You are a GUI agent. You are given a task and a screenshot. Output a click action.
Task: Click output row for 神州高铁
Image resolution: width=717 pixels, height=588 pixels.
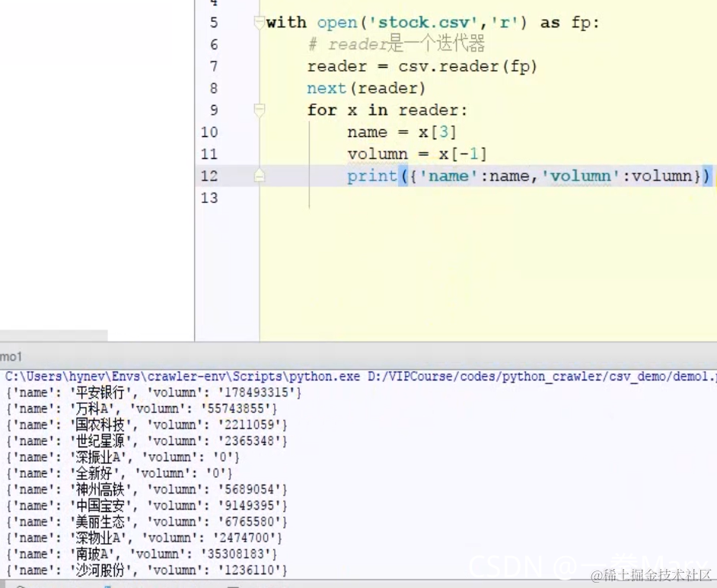(146, 489)
